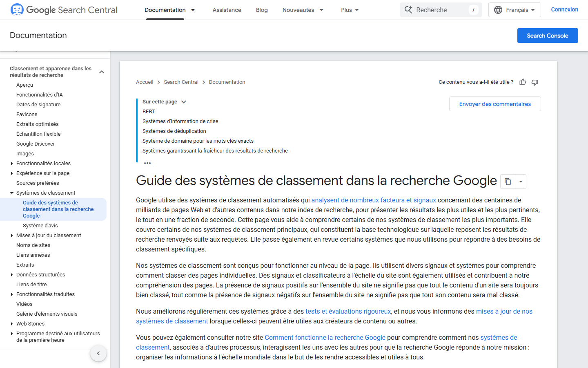Click the thumbs up helpful icon

point(523,82)
